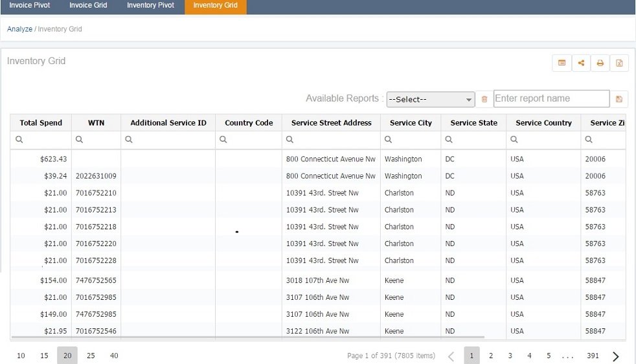The width and height of the screenshot is (636, 364).
Task: Export grid to Excel file
Action: pos(619,63)
